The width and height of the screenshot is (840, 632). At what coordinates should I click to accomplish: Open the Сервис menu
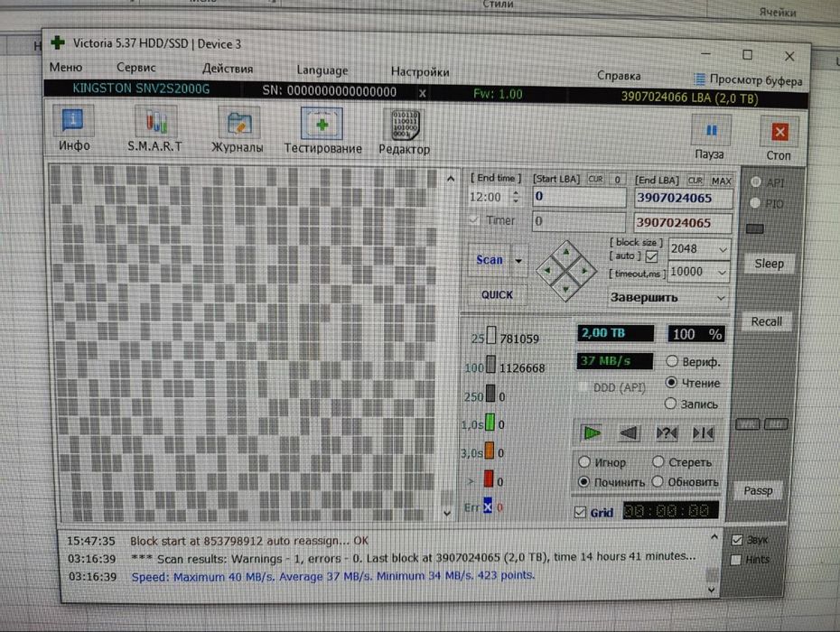[x=136, y=68]
